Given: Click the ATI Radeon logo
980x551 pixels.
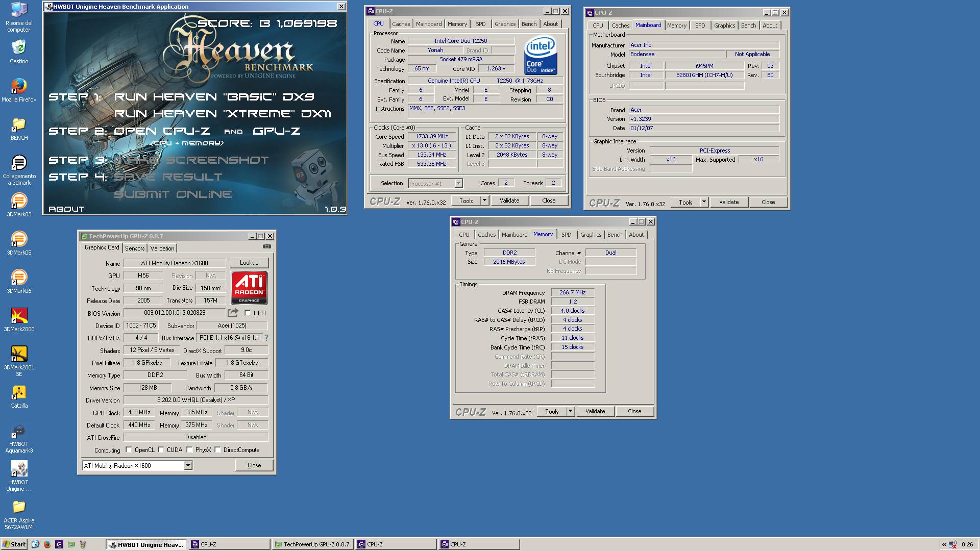Looking at the screenshot, I should (x=250, y=288).
